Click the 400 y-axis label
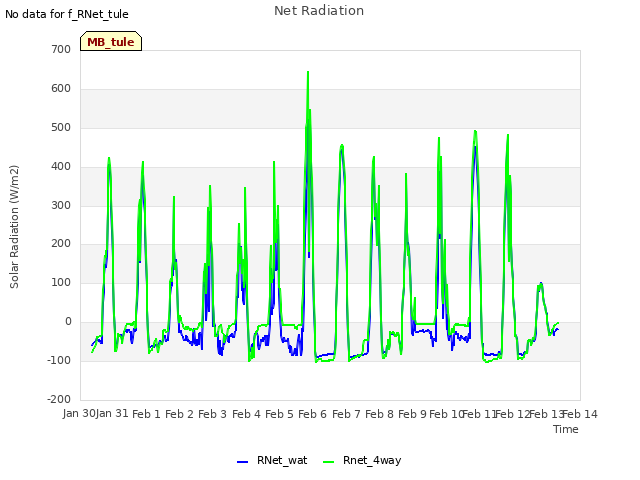This screenshot has width=640, height=480. (x=61, y=167)
